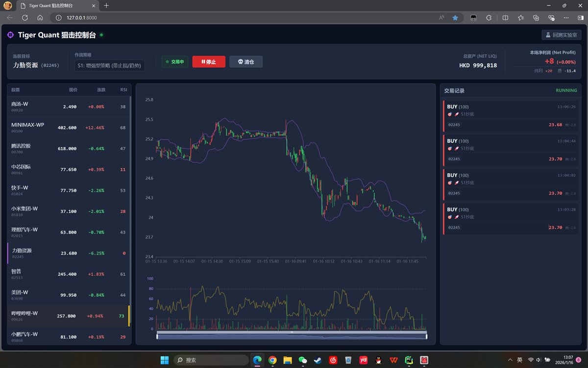Select 快手-W stock row
This screenshot has width=588, height=368.
(69, 190)
